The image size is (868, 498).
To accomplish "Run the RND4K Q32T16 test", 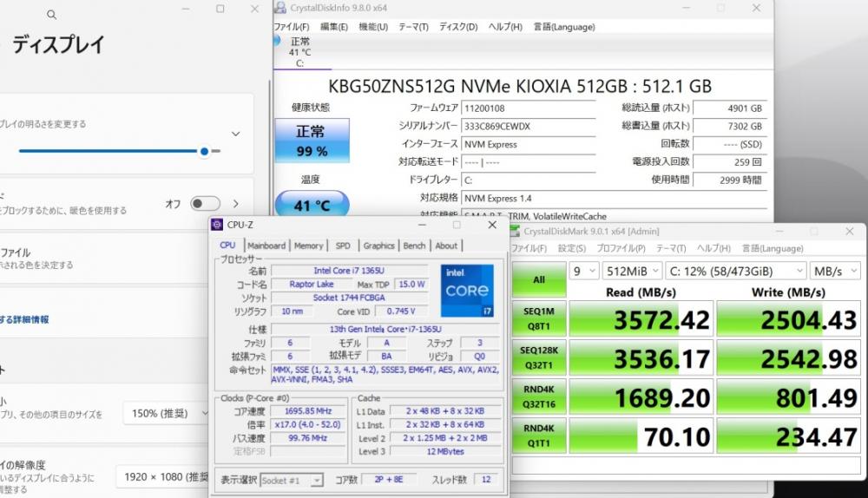I will point(539,396).
